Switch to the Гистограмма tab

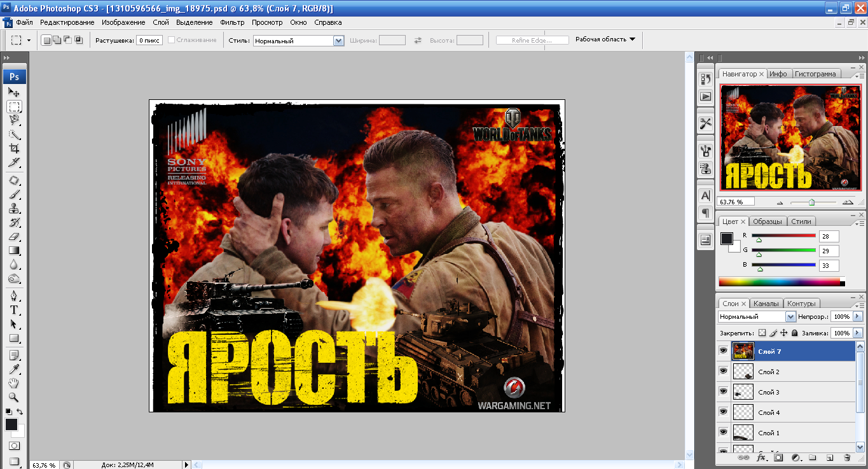click(x=815, y=74)
